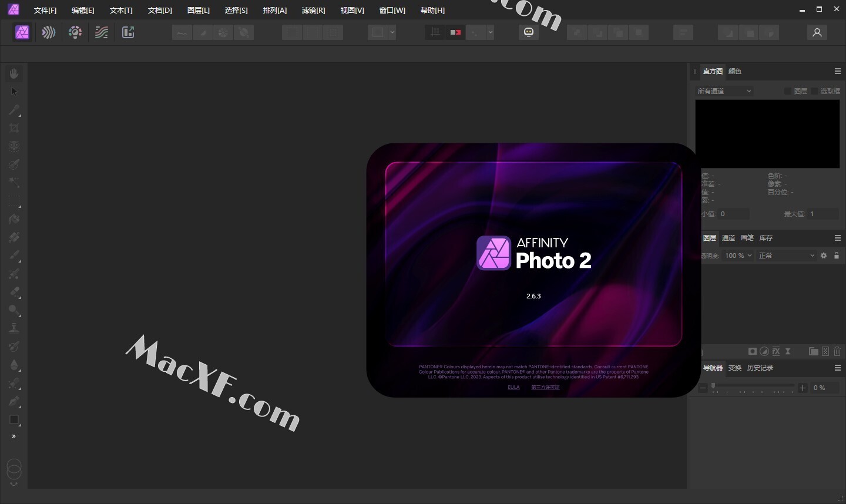Open Layer Effects fx icon
The image size is (846, 504).
(x=776, y=351)
